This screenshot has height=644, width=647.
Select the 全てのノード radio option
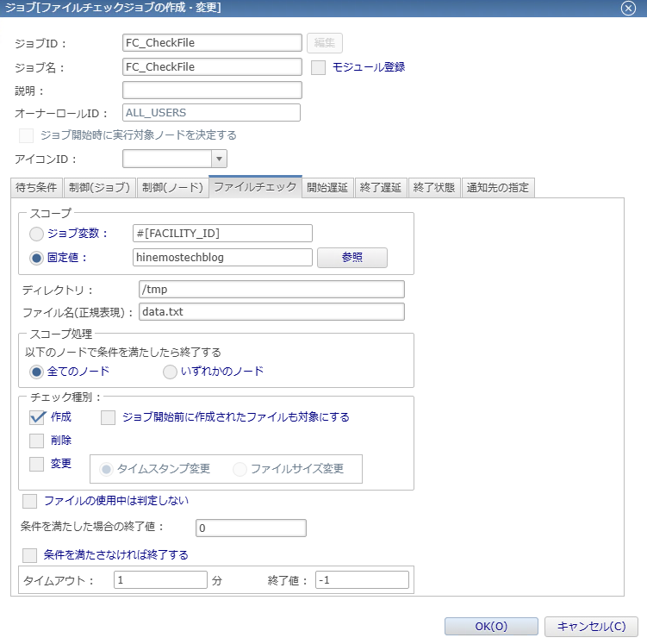(36, 372)
